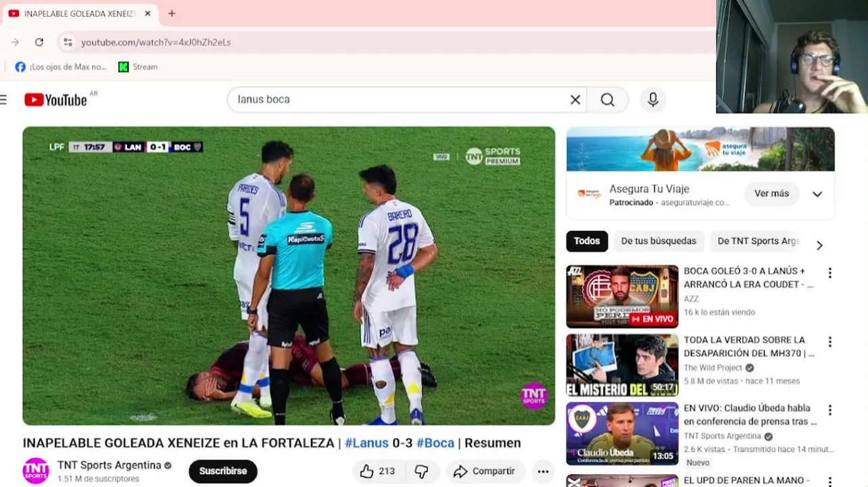
Task: Click Ver más on the ad
Action: pos(771,193)
